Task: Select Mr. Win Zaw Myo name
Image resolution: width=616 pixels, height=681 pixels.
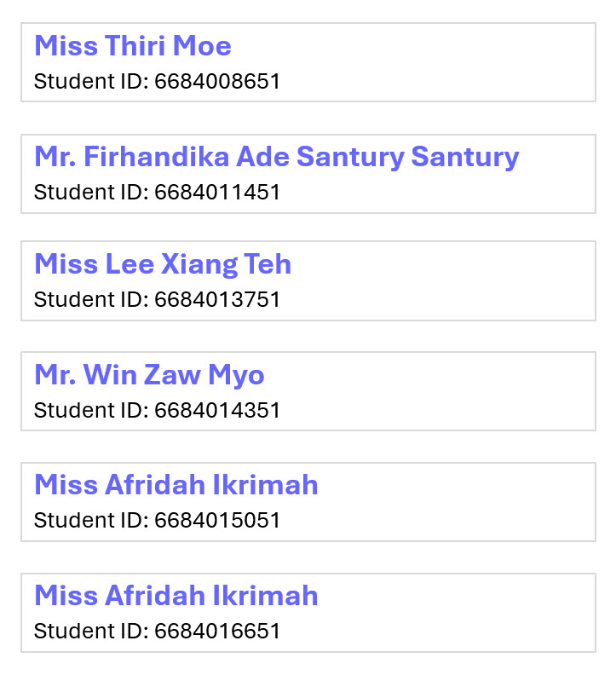Action: (149, 375)
